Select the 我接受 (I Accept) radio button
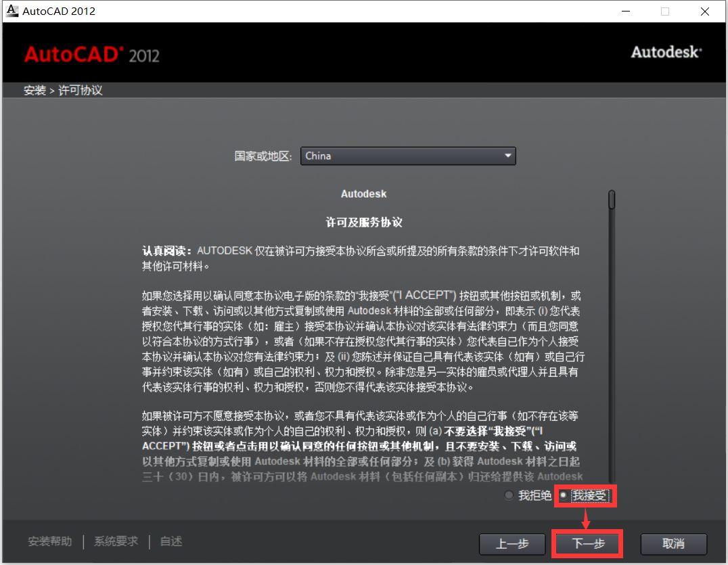 564,495
